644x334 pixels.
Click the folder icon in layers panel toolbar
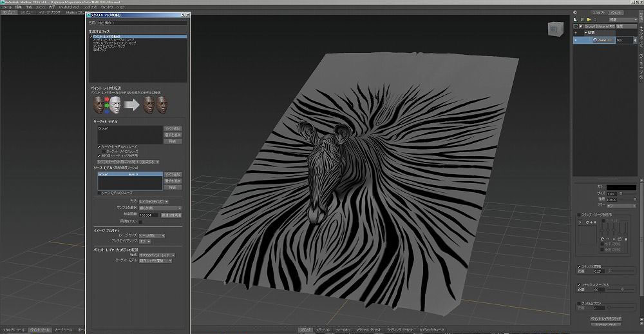tap(589, 20)
